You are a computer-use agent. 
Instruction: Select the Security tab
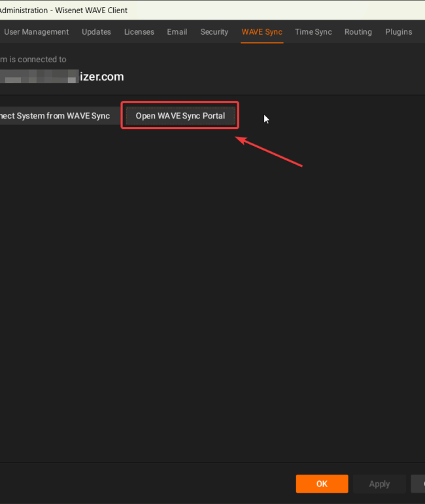[214, 32]
